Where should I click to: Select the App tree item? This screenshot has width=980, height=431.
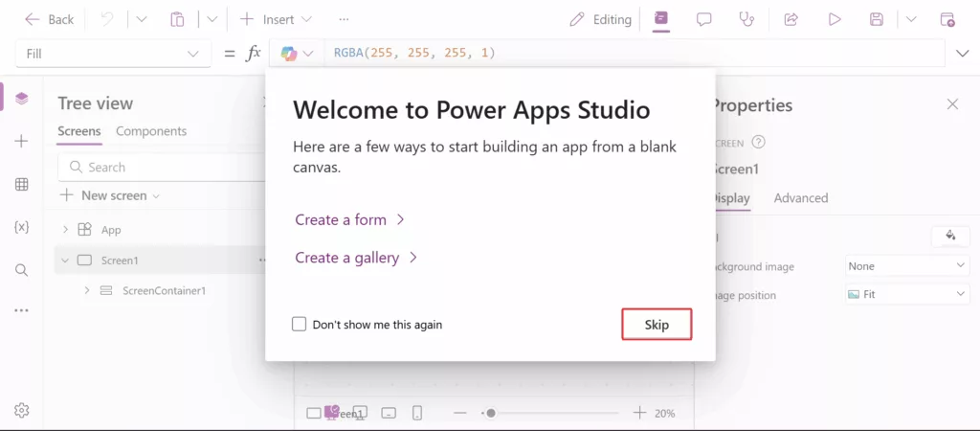pos(111,230)
